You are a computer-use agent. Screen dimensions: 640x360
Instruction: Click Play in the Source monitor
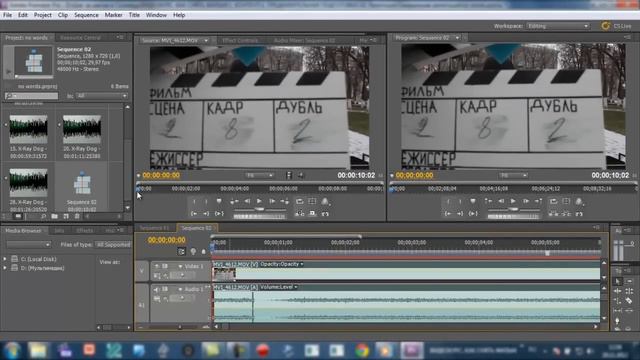click(x=259, y=201)
